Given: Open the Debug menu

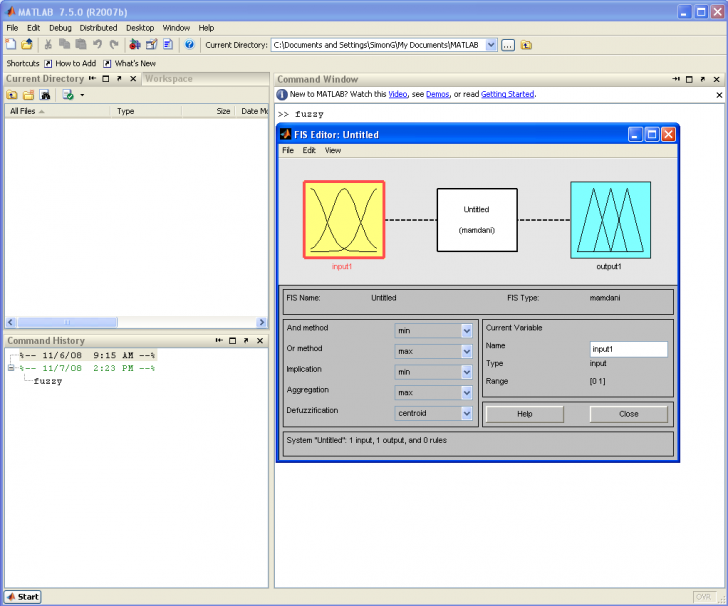Looking at the screenshot, I should pos(60,28).
